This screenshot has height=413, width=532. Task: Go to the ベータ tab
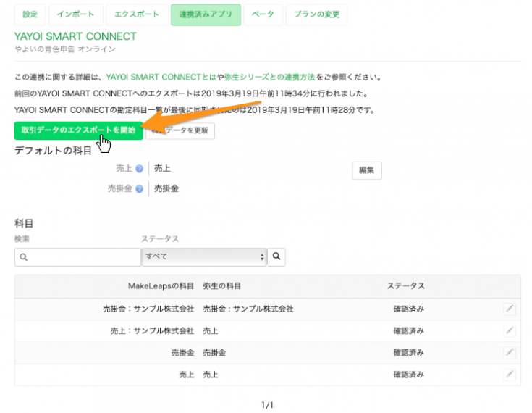pos(263,14)
